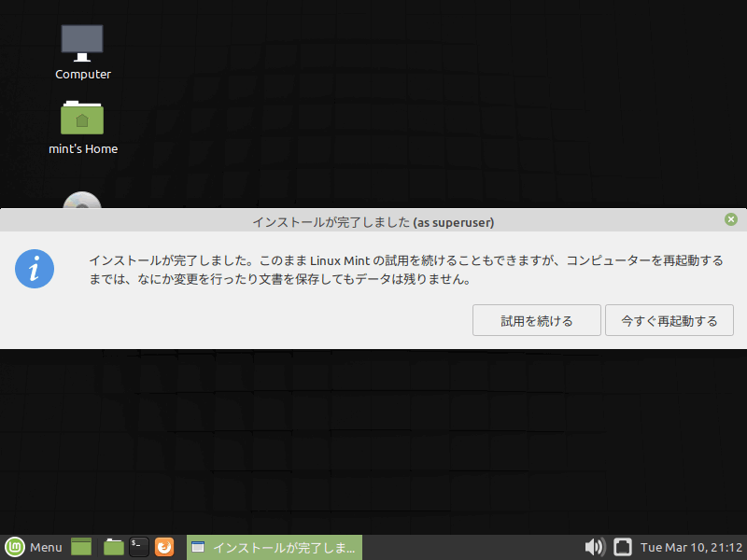Screen dimensions: 747x560
Task: Click the blue information icon in dialog
Action: [35, 269]
